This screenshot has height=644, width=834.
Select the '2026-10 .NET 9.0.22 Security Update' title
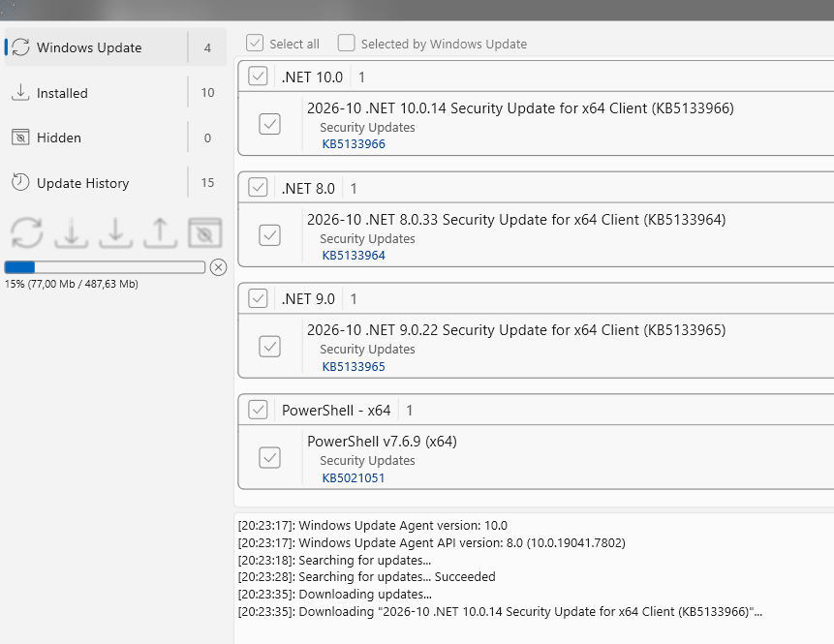coord(516,329)
